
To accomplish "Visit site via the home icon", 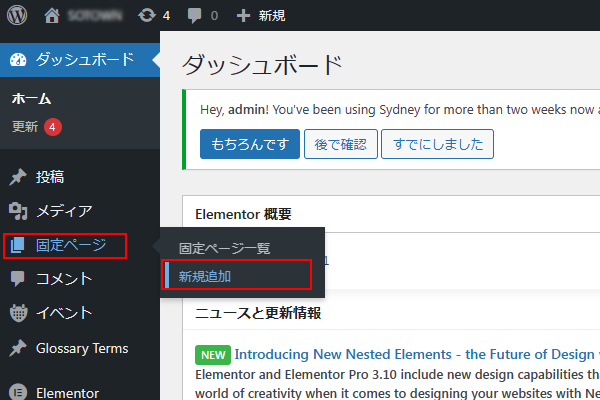I will [x=52, y=16].
